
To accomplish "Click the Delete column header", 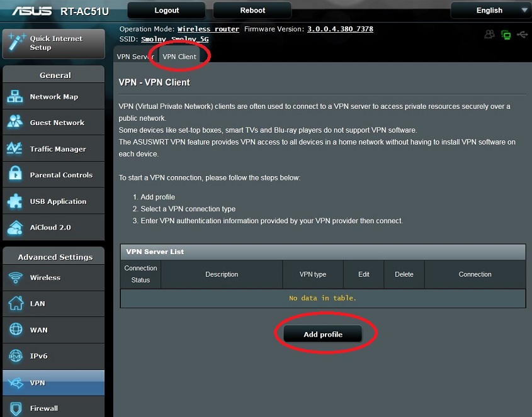I will [x=404, y=274].
